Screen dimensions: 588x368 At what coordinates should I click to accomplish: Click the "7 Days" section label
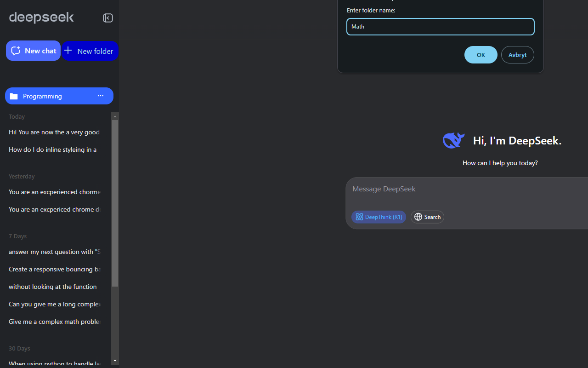tap(18, 236)
